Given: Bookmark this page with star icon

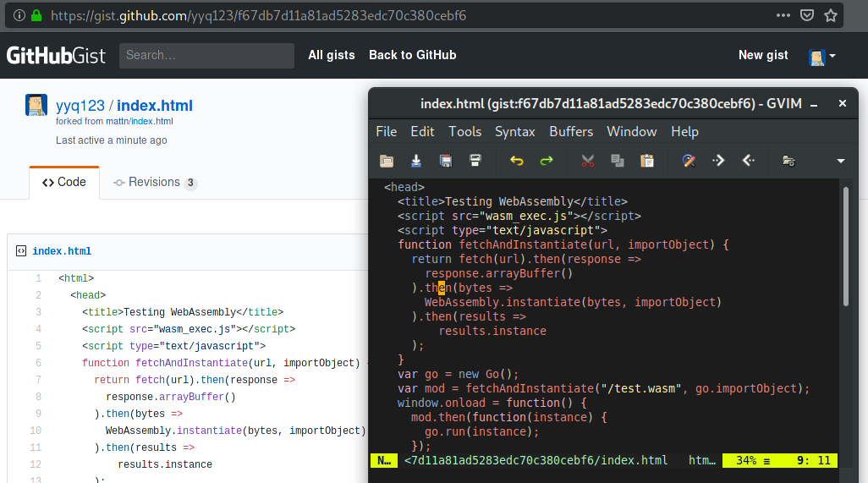Looking at the screenshot, I should pos(831,15).
